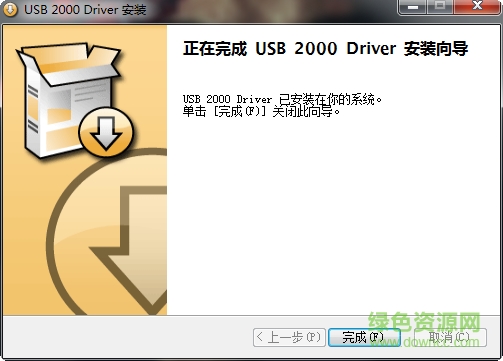Viewport: 503px width, 361px height.
Task: Click the heading 正在完成 USB 2000 Driver 安装向导
Action: 325,48
